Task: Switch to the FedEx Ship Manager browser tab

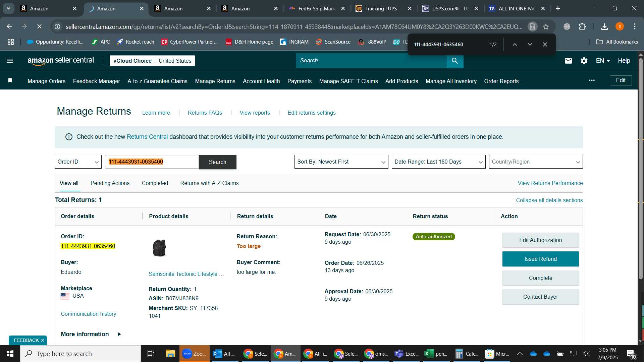Action: point(317,8)
